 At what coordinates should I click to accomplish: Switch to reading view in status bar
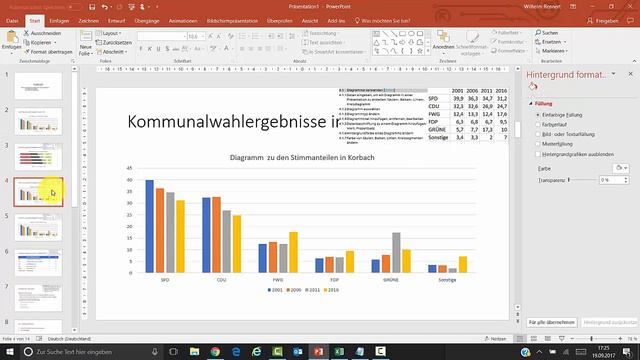[548, 339]
